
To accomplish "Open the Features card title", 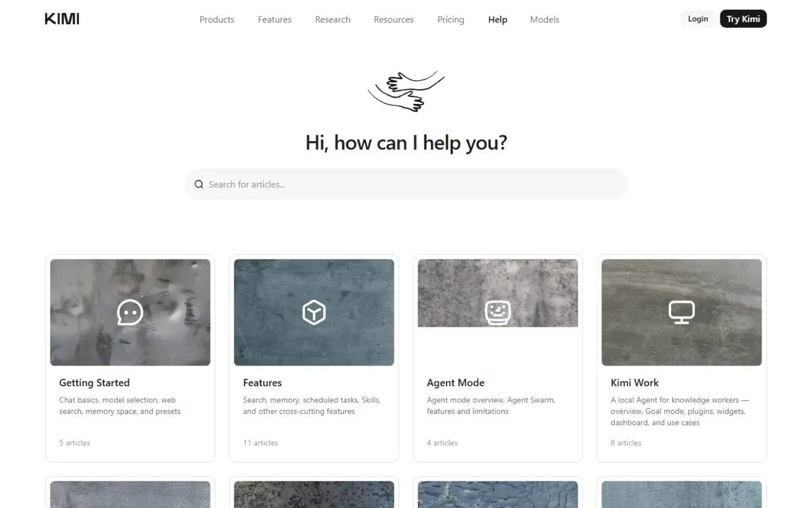I will point(262,383).
